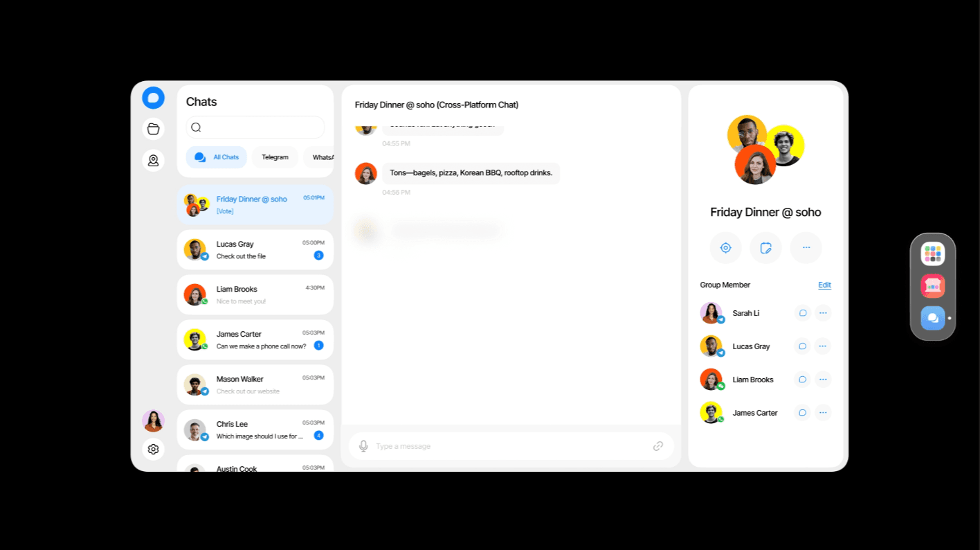Open the James Carter chat
The image size is (980, 550).
pyautogui.click(x=255, y=340)
